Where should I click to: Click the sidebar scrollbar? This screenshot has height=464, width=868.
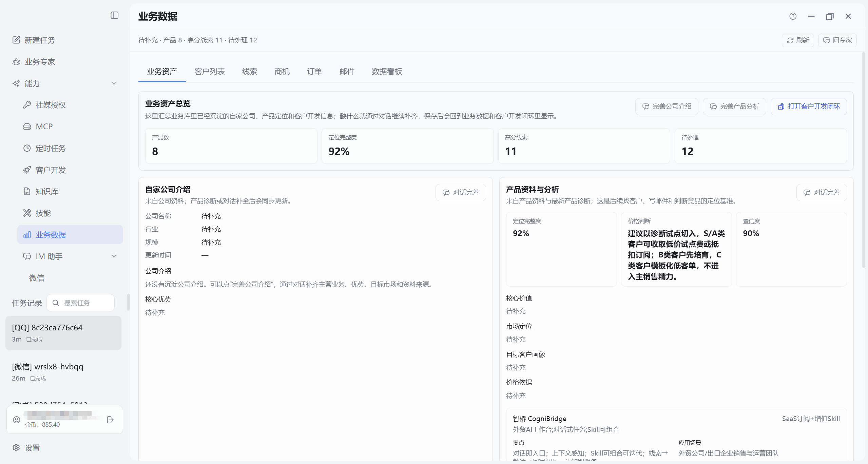pos(128,303)
